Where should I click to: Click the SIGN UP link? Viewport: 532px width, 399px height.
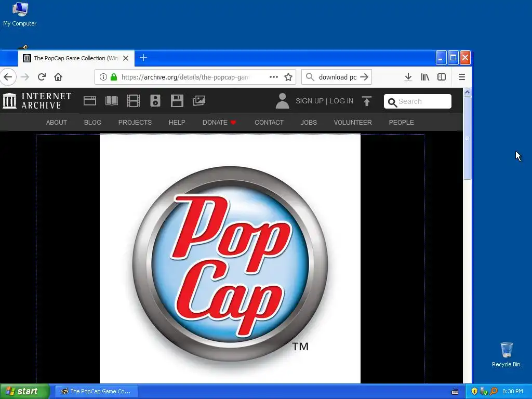310,101
